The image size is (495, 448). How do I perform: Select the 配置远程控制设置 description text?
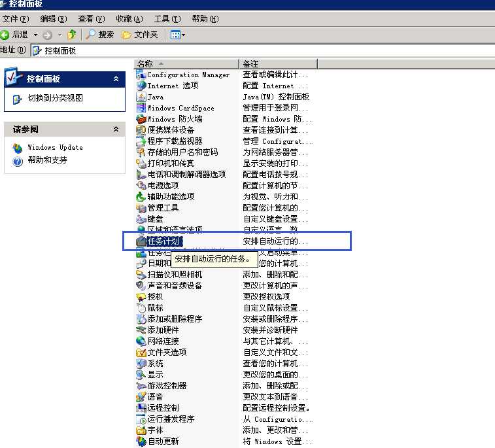pos(276,408)
